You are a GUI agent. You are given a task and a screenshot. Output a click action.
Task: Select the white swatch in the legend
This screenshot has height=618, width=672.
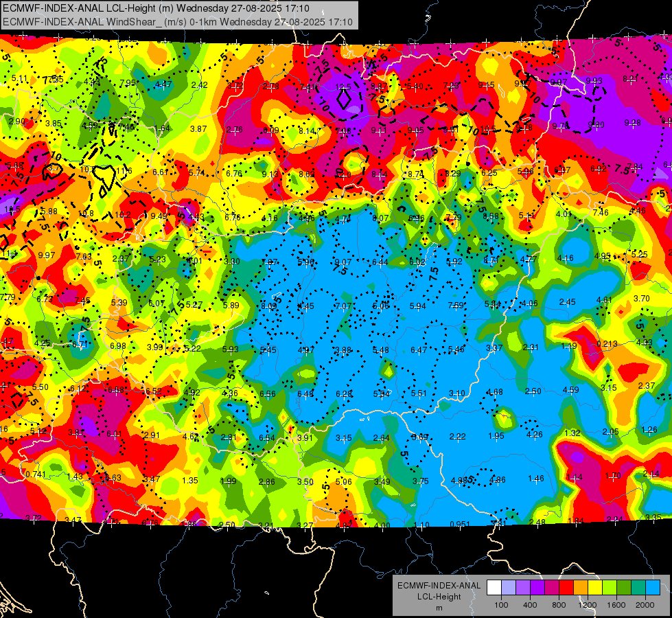click(x=494, y=588)
